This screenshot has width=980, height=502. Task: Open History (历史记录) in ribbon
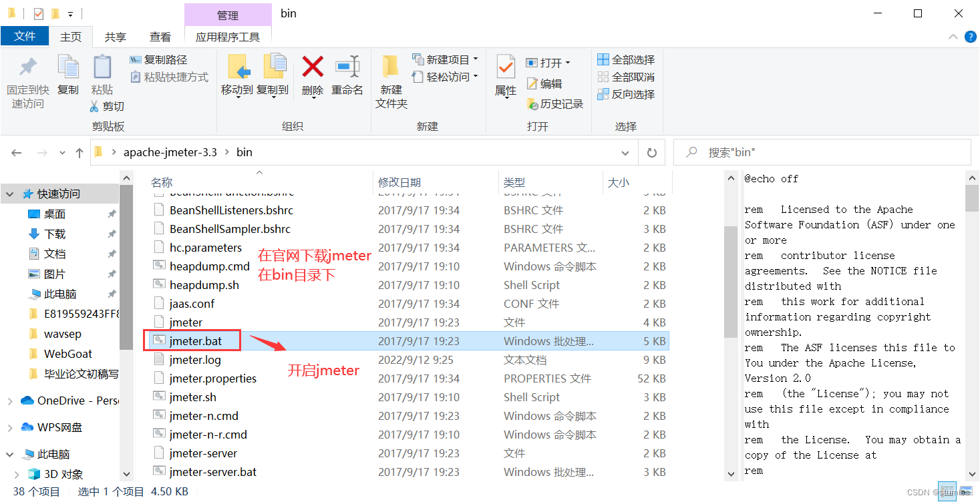[554, 103]
